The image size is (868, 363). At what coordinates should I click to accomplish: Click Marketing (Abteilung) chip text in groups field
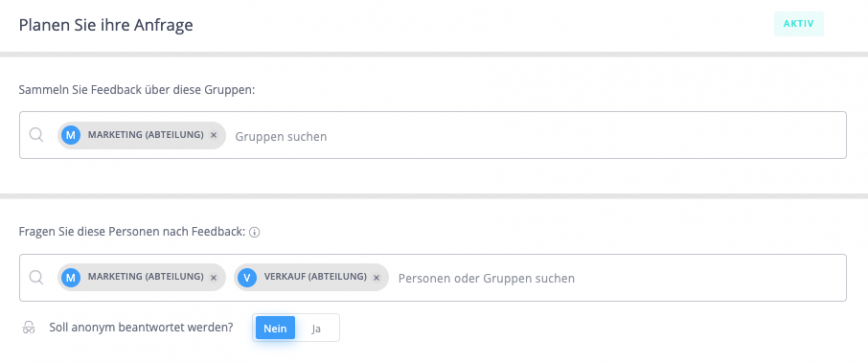coord(146,135)
